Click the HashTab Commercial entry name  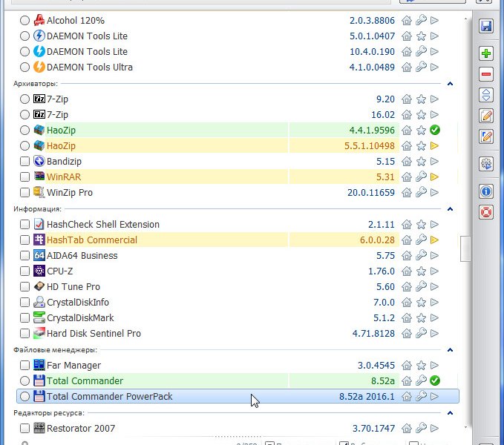[92, 240]
